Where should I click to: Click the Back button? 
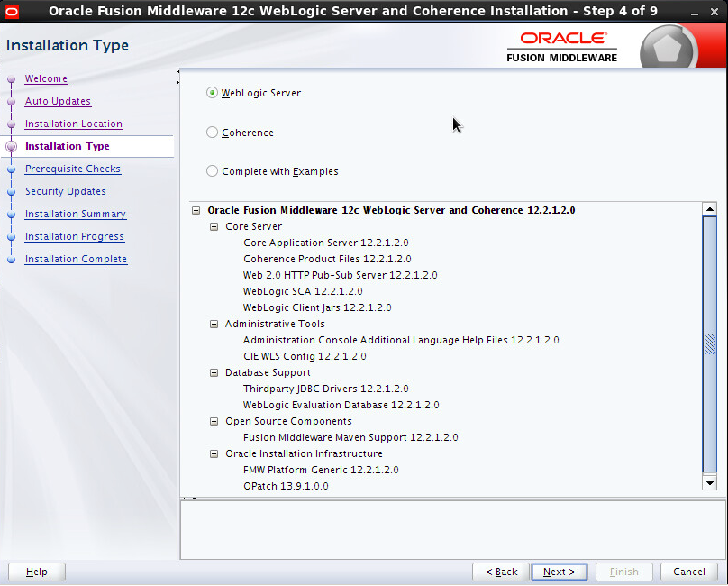tap(501, 572)
